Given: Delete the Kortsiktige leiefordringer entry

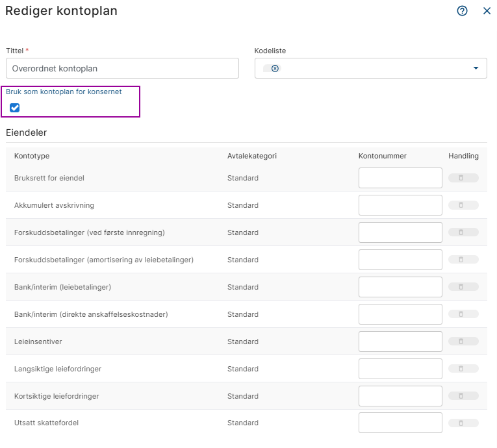Looking at the screenshot, I should (x=463, y=396).
